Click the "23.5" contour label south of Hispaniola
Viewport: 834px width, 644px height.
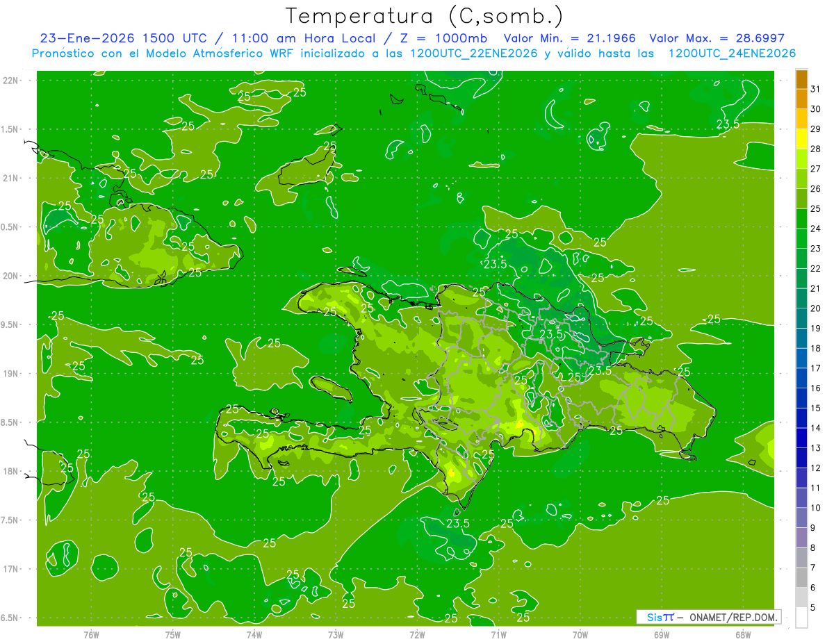coord(458,524)
